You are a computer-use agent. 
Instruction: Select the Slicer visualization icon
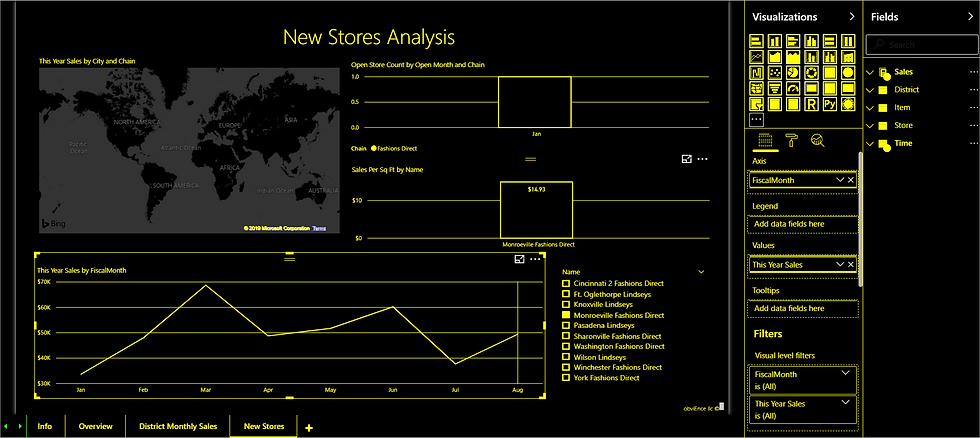click(x=756, y=104)
